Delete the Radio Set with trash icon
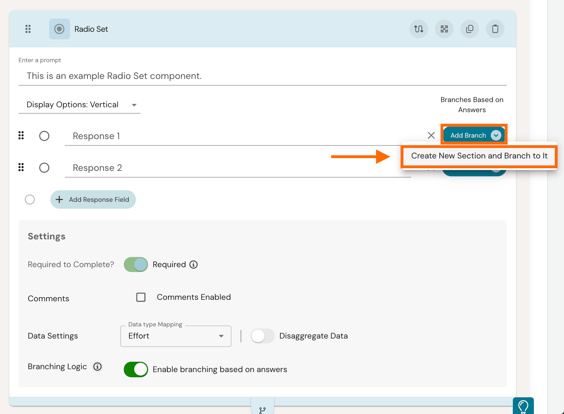The image size is (564, 414). (495, 29)
